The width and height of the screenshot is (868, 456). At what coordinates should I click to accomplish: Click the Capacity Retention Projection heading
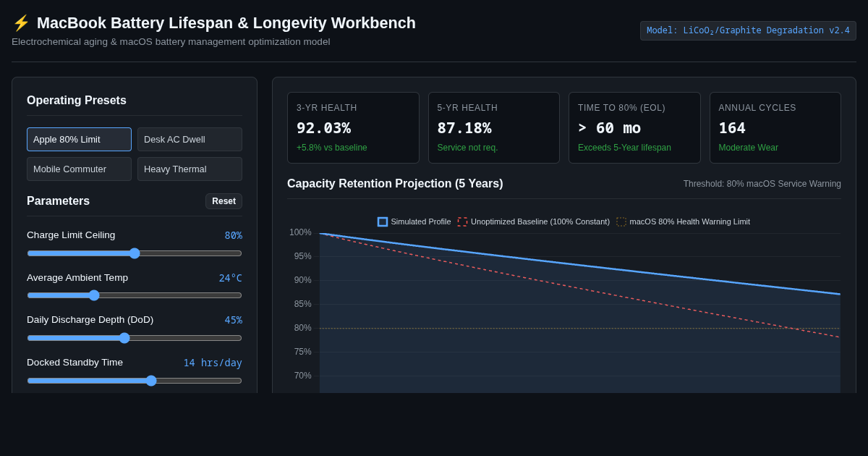tap(395, 184)
